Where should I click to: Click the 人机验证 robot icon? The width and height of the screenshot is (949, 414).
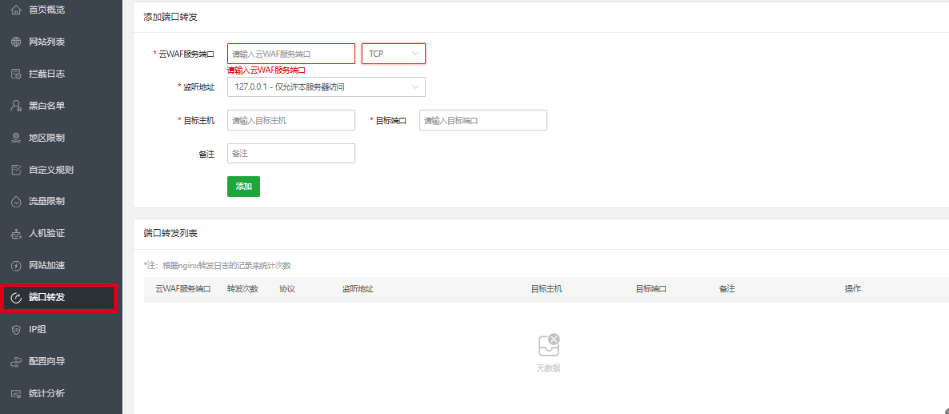tap(16, 234)
